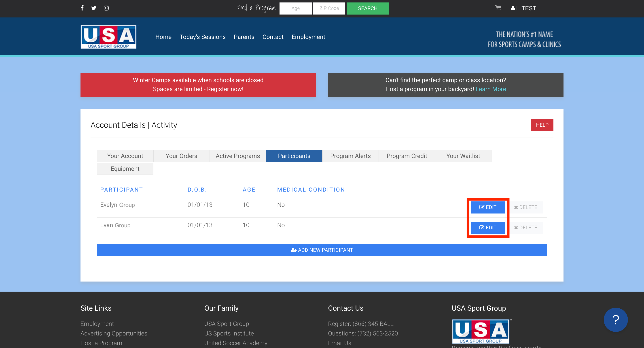Click Add New Participant button
Viewport: 644px width, 348px height.
coord(322,250)
